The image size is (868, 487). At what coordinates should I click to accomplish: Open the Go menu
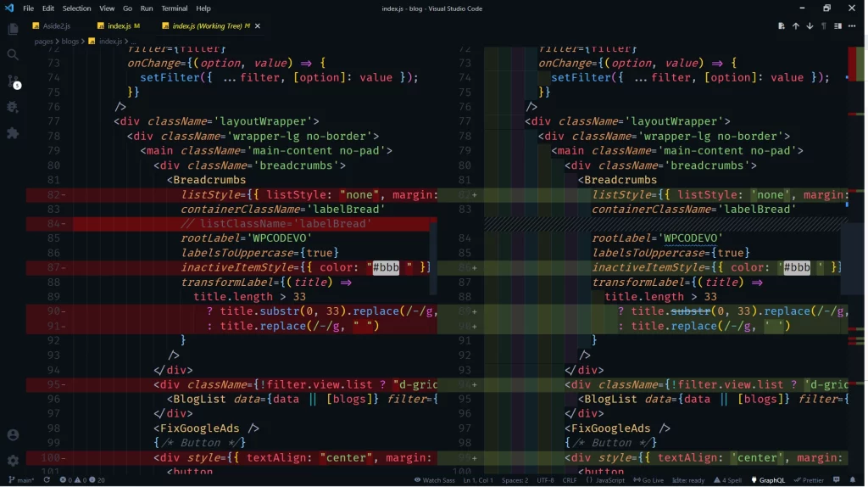[x=127, y=8]
